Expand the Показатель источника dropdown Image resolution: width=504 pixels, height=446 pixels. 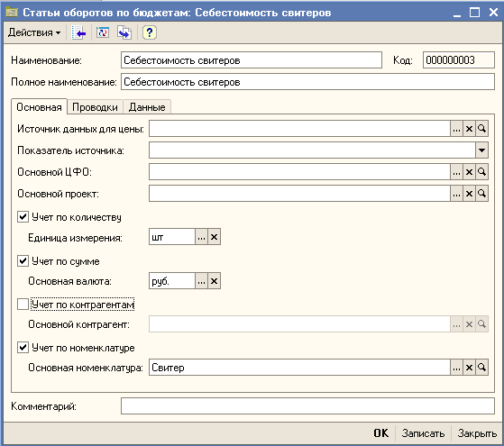point(481,150)
